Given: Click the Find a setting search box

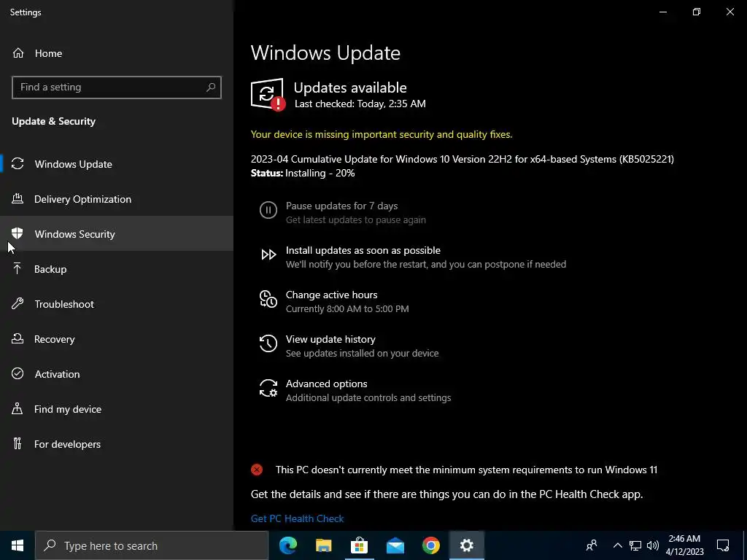Looking at the screenshot, I should click(117, 87).
